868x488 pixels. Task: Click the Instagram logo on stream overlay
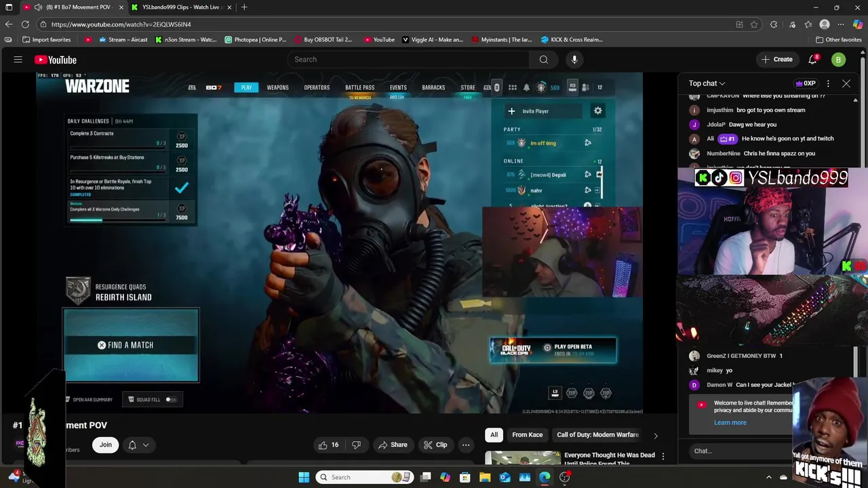[x=736, y=178]
